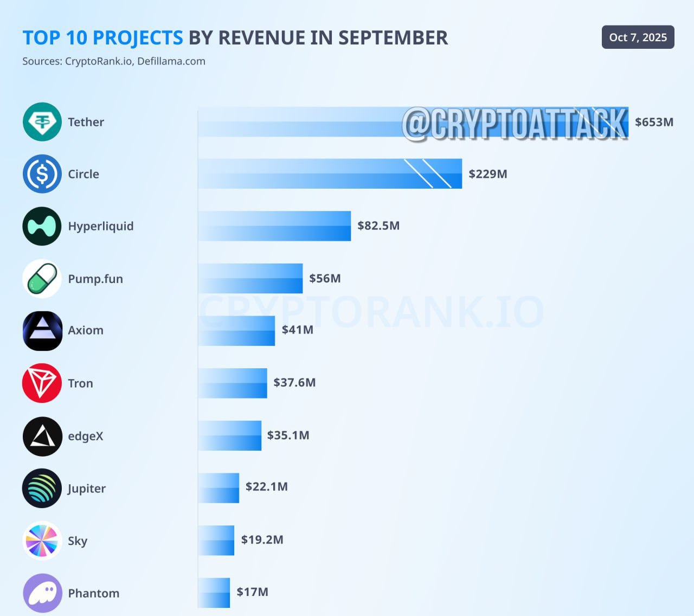Click the "$653M" revenue value

654,122
